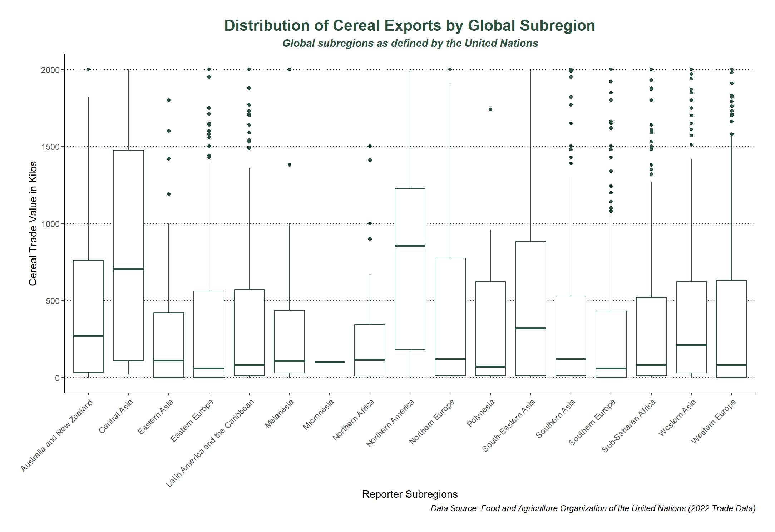This screenshot has width=775, height=532.
Task: Select the South-Eastern Asia median line
Action: click(x=530, y=328)
